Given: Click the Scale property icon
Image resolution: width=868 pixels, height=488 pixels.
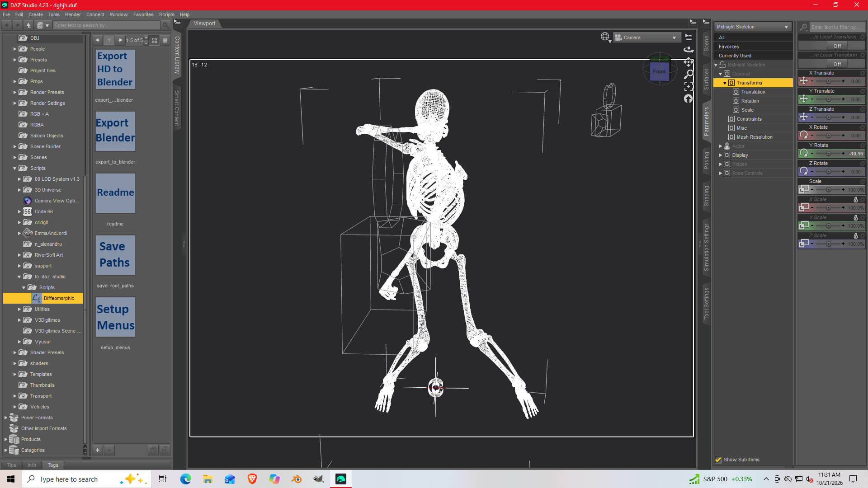Looking at the screenshot, I should 804,189.
